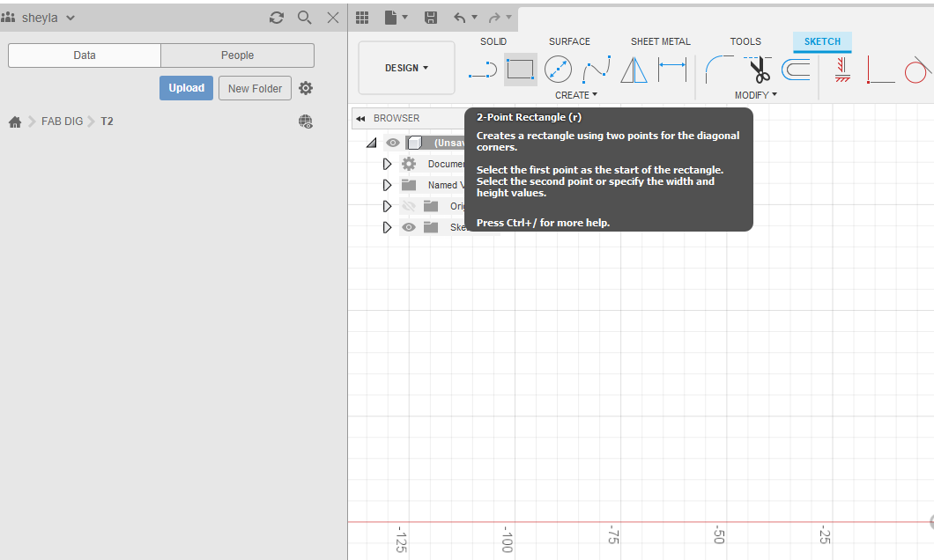
Task: Switch to SHEET METAL tab
Action: 661,41
